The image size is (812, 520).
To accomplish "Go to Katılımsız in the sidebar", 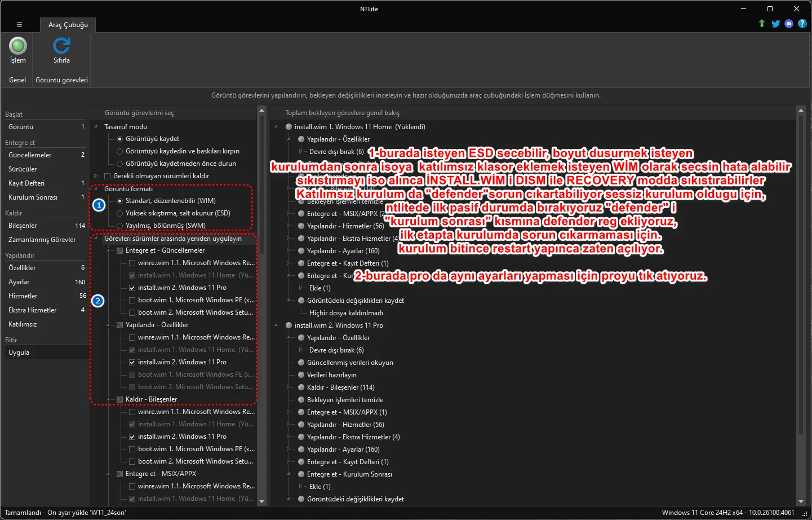I will click(x=45, y=324).
